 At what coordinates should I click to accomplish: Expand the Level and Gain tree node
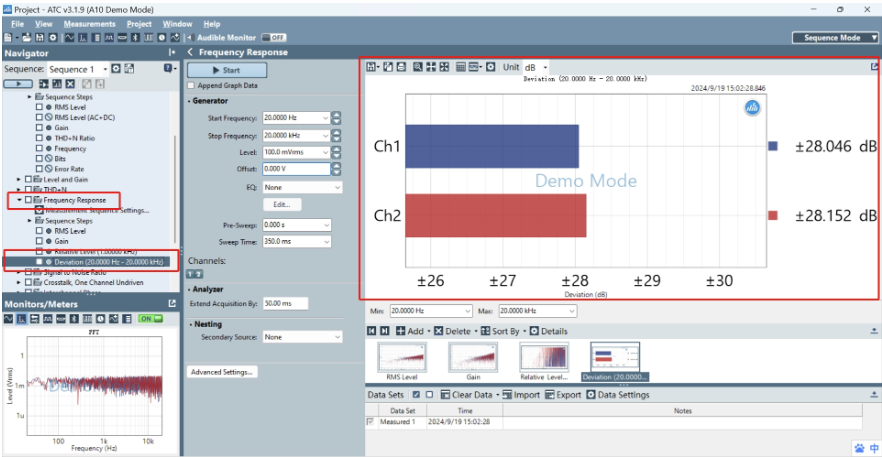pos(18,179)
